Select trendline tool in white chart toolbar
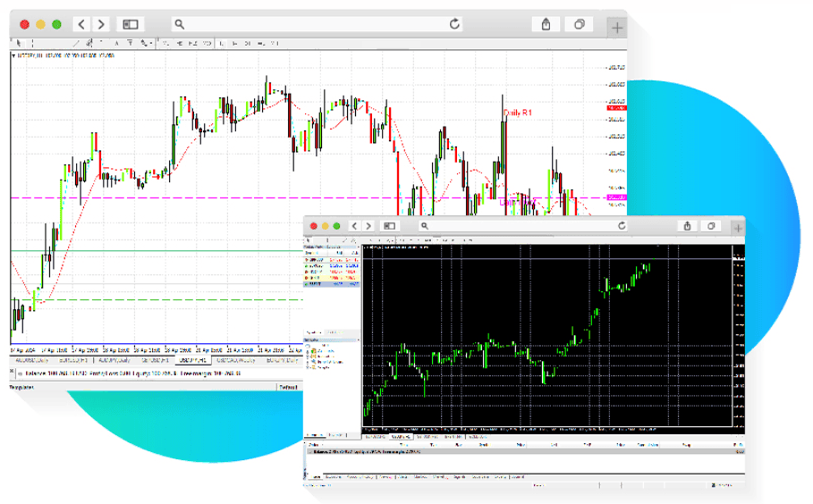813x504 pixels. click(x=76, y=44)
